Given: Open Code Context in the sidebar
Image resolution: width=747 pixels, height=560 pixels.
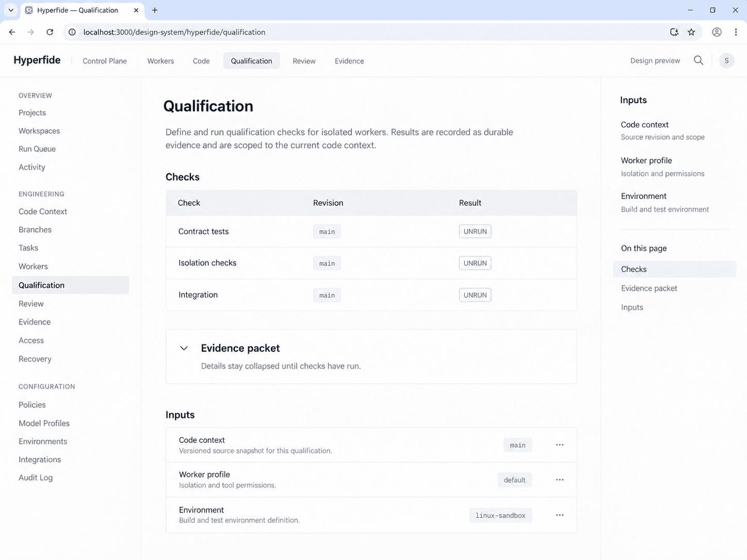Looking at the screenshot, I should click(43, 211).
